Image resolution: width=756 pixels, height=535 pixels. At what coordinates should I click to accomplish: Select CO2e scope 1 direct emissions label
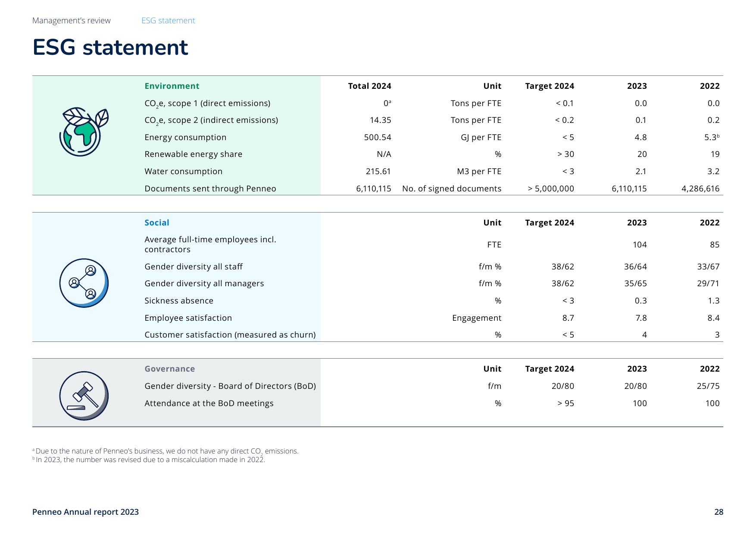tap(207, 103)
